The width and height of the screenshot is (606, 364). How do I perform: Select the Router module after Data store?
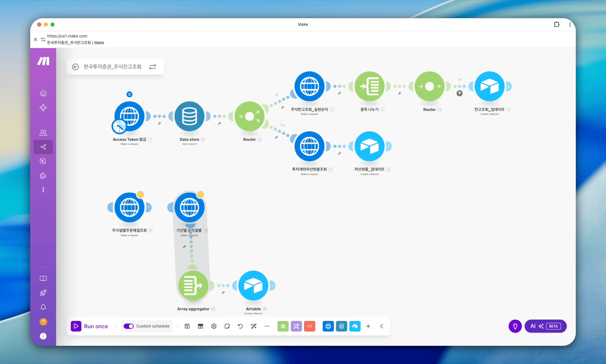[x=249, y=116]
